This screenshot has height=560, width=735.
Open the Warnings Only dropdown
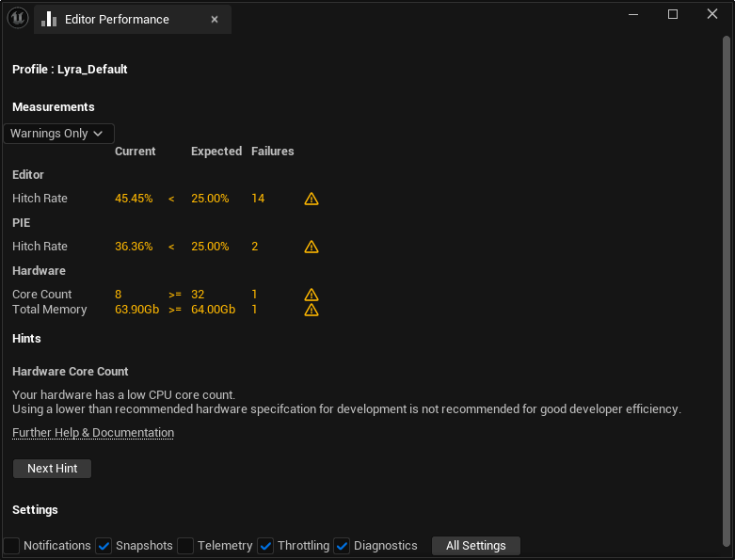(x=58, y=134)
